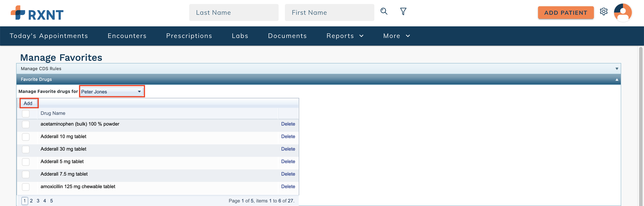Check the acetaminophen (bulk) 100 % powder row

26,124
